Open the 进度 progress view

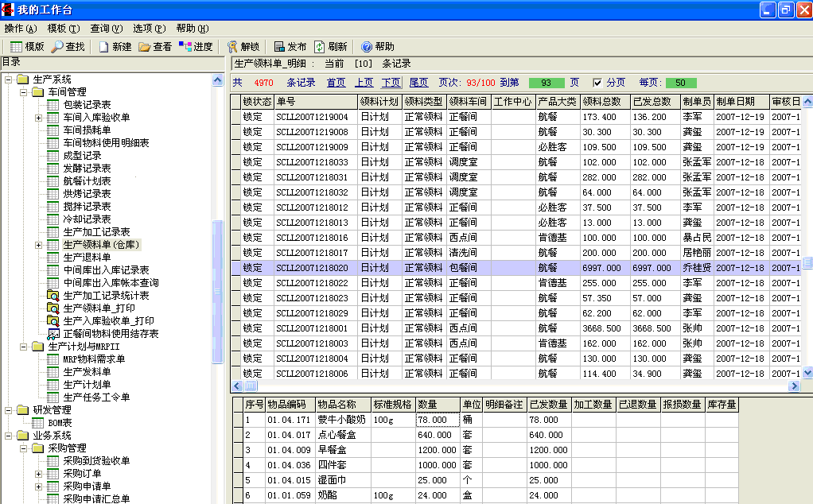[x=196, y=47]
